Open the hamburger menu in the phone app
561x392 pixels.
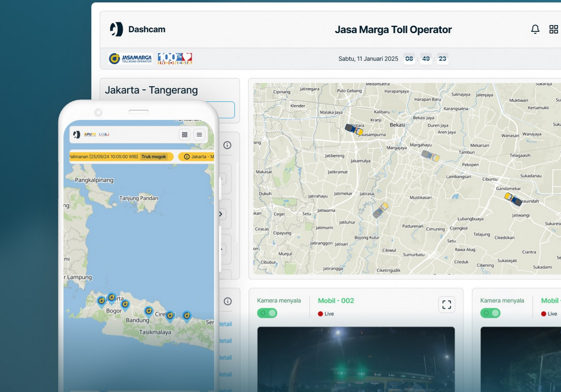click(199, 134)
